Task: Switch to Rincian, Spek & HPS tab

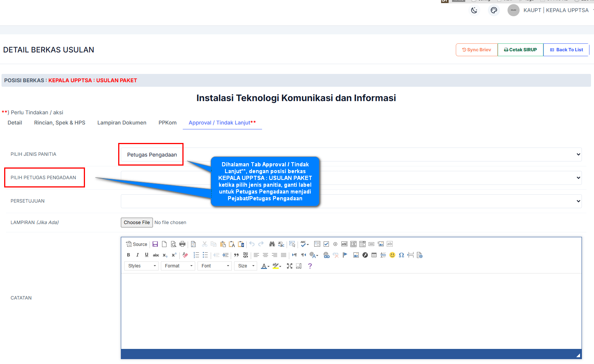Action: click(60, 123)
